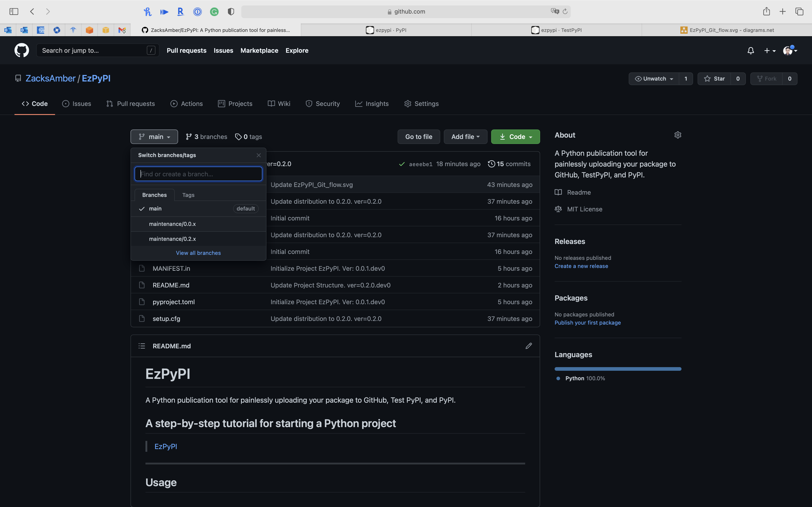Image resolution: width=812 pixels, height=507 pixels.
Task: Open the Insights repository tab
Action: coord(372,104)
